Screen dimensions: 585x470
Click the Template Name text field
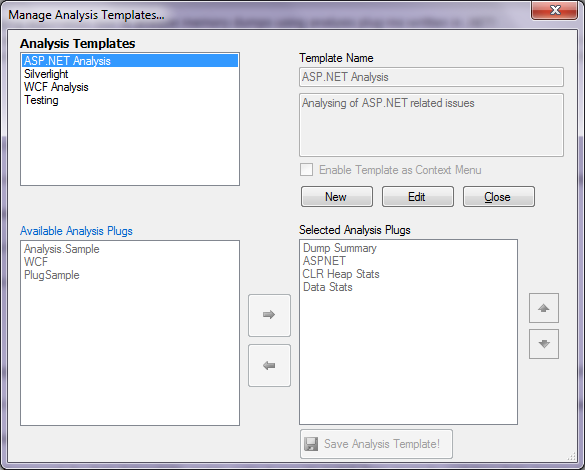tap(431, 77)
